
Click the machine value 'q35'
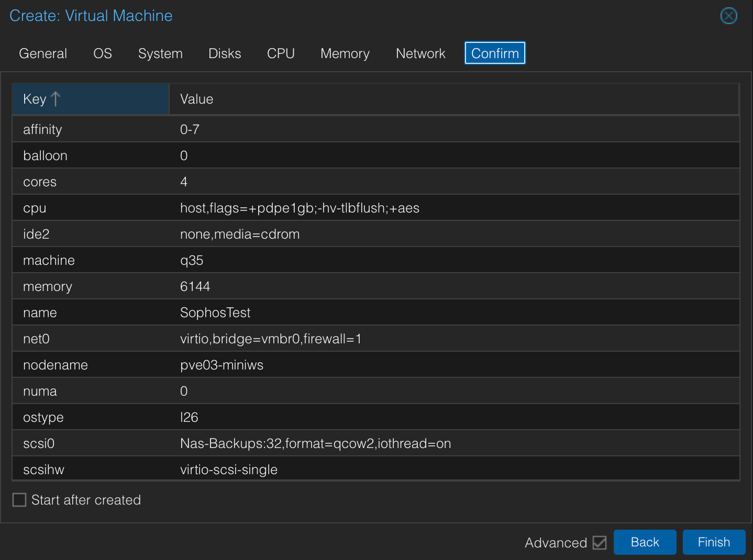point(192,260)
